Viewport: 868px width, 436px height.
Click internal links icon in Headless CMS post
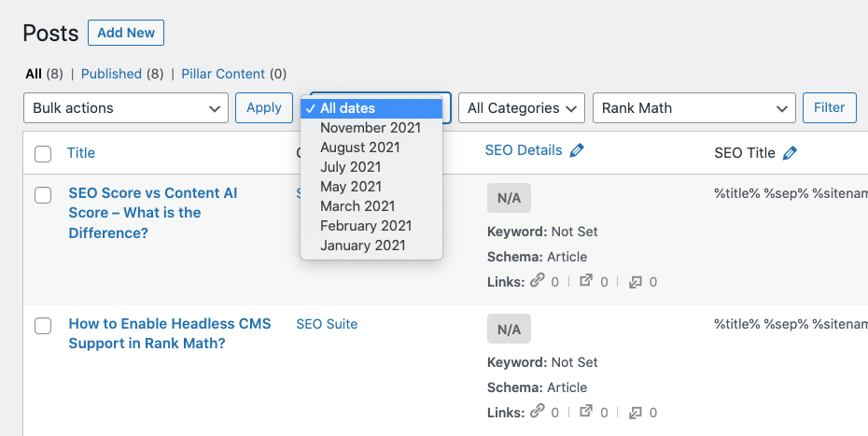(x=537, y=412)
